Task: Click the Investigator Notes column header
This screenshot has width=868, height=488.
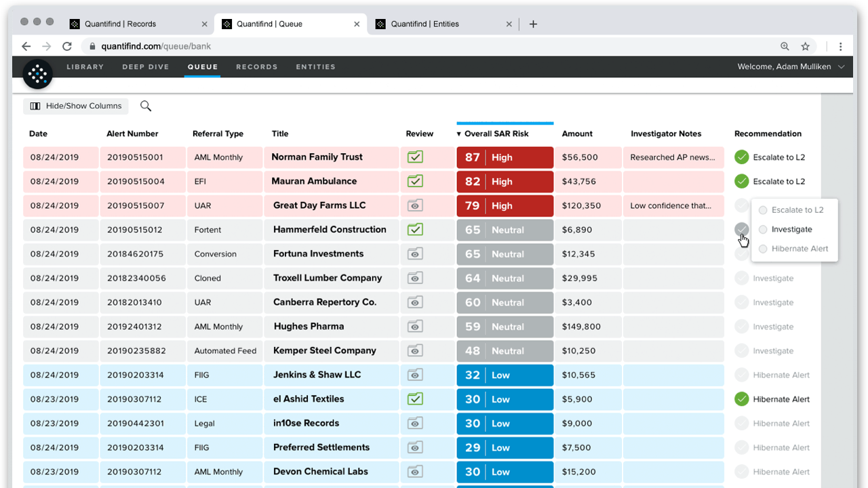Action: click(666, 134)
